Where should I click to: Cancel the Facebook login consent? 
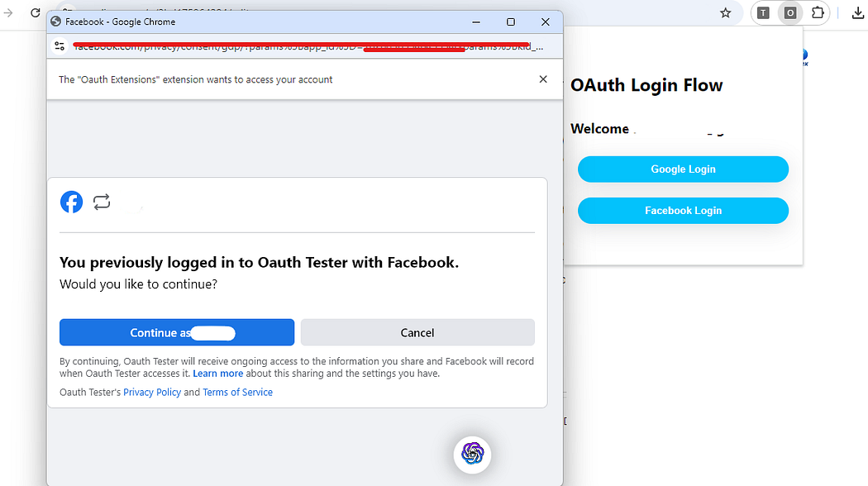tap(417, 332)
